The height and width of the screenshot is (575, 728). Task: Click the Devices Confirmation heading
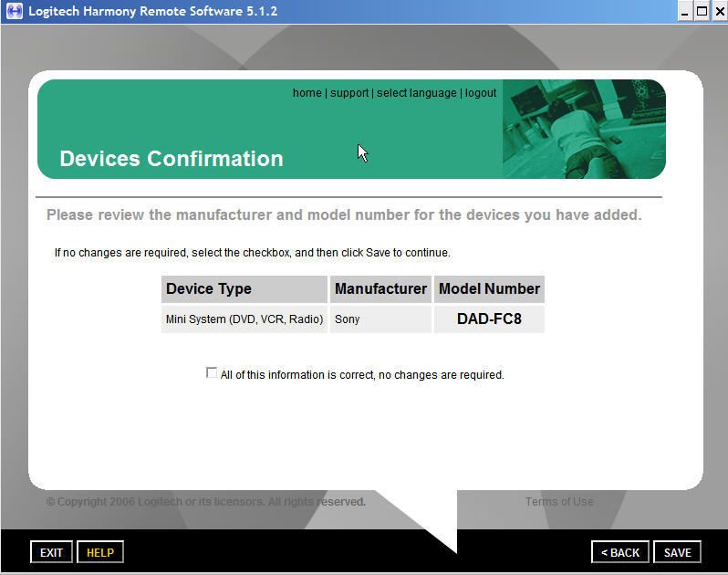coord(172,159)
